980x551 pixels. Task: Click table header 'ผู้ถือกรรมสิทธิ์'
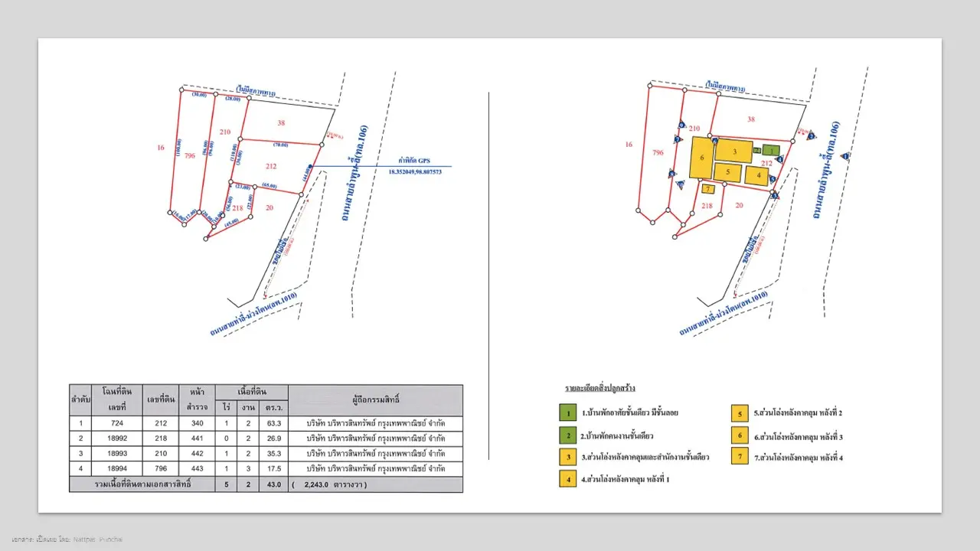pos(376,399)
